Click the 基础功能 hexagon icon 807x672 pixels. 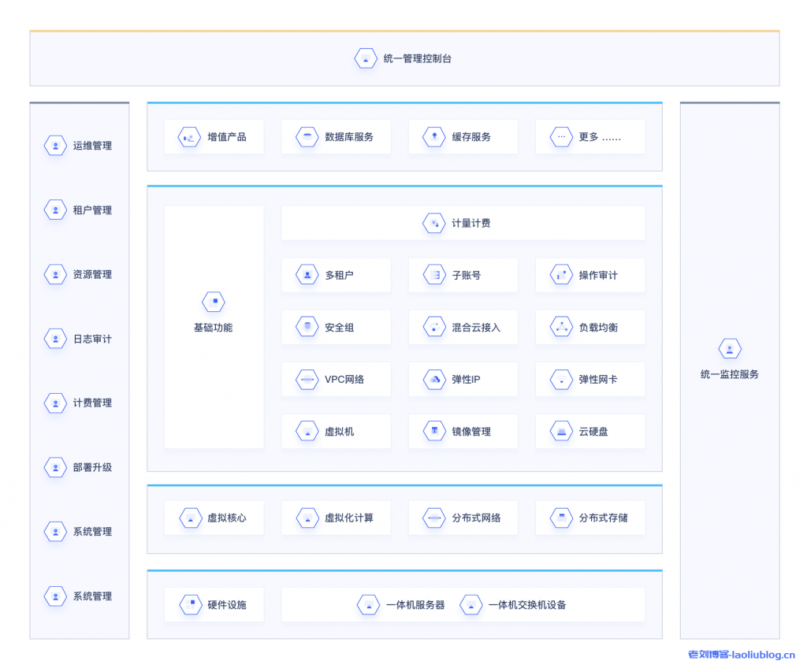pyautogui.click(x=213, y=302)
